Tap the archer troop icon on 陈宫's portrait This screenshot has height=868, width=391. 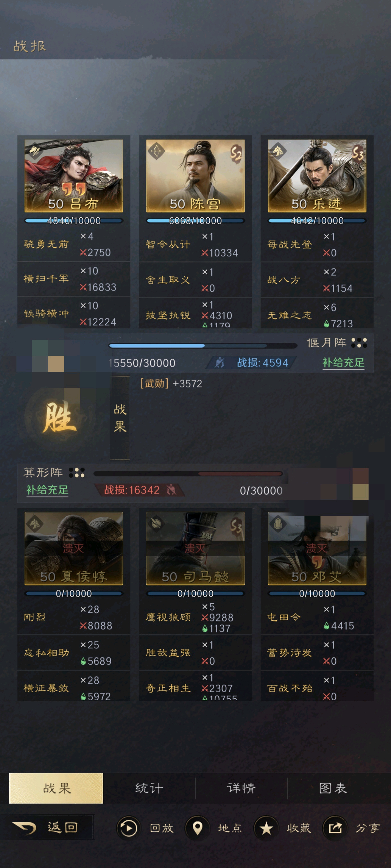click(x=156, y=151)
